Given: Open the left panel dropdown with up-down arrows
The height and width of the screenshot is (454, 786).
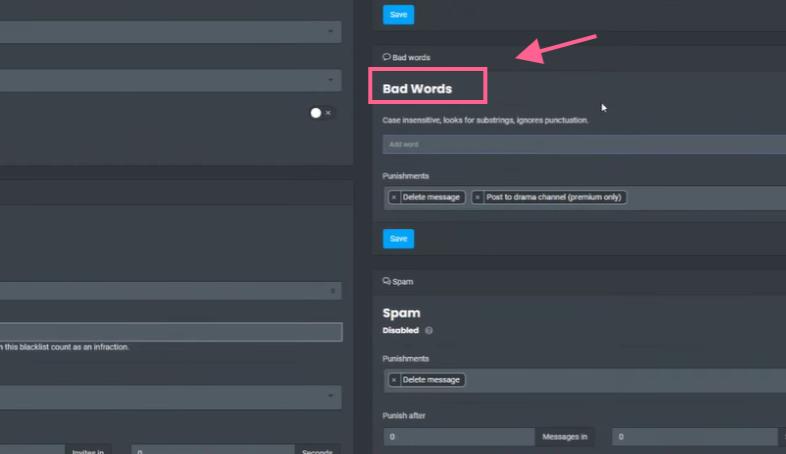Looking at the screenshot, I should (x=170, y=291).
